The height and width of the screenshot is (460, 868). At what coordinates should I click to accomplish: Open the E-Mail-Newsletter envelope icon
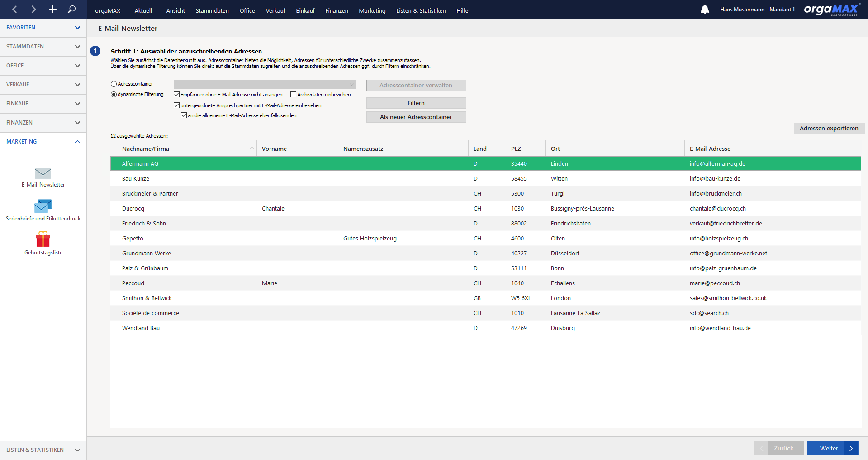tap(43, 173)
